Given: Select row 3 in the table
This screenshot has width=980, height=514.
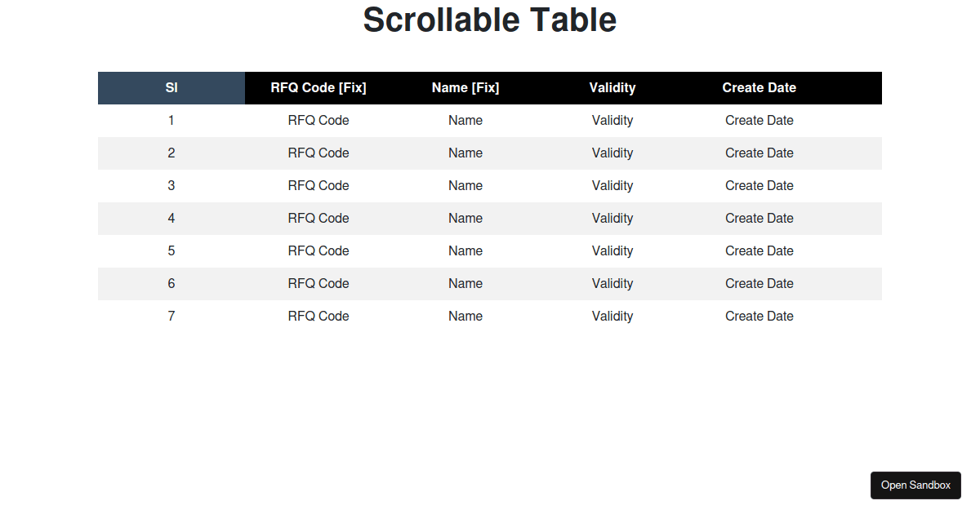Looking at the screenshot, I should 490,185.
